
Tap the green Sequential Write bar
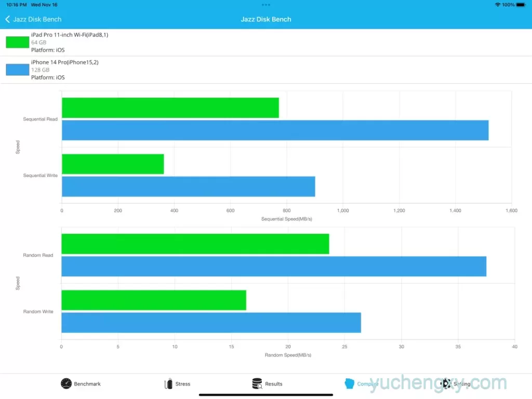113,164
